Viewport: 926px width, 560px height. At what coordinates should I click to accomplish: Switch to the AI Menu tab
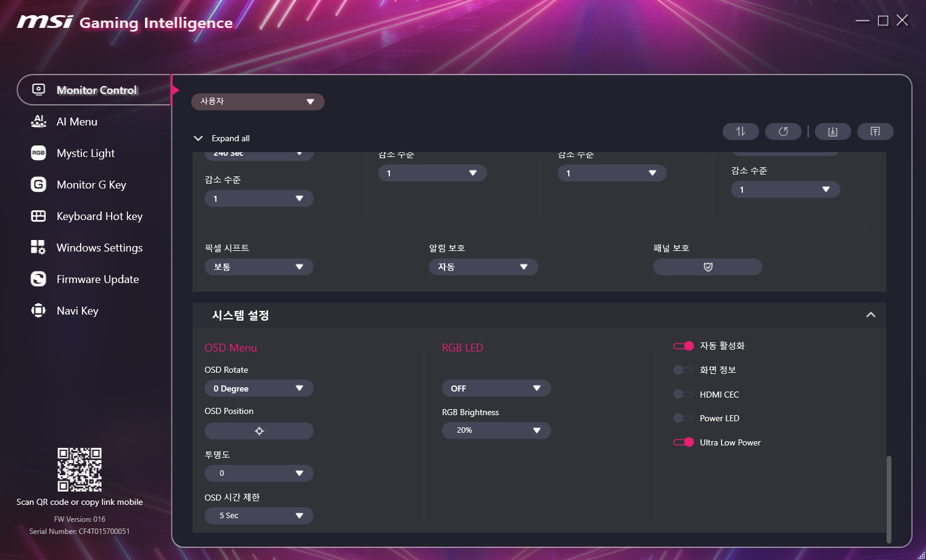point(76,122)
